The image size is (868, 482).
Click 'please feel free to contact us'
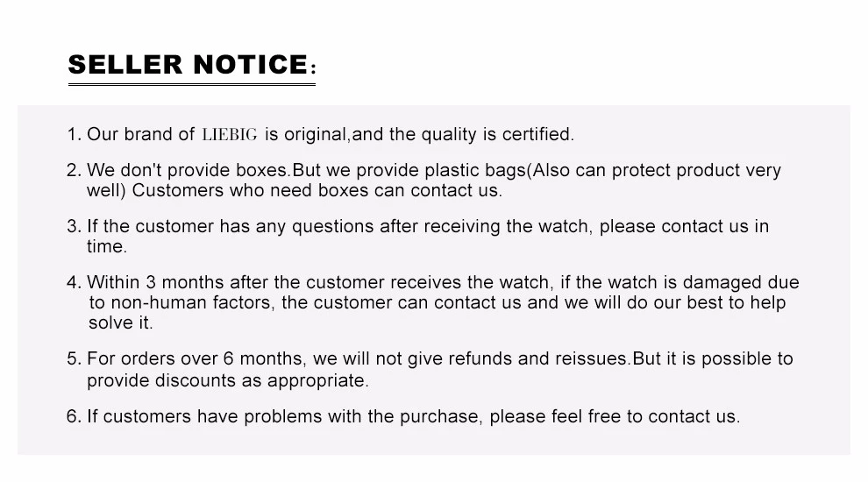click(x=615, y=416)
